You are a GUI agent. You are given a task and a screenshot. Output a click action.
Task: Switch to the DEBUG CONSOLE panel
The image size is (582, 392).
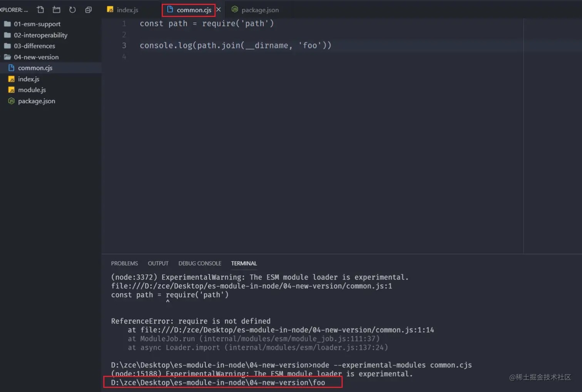coord(200,263)
